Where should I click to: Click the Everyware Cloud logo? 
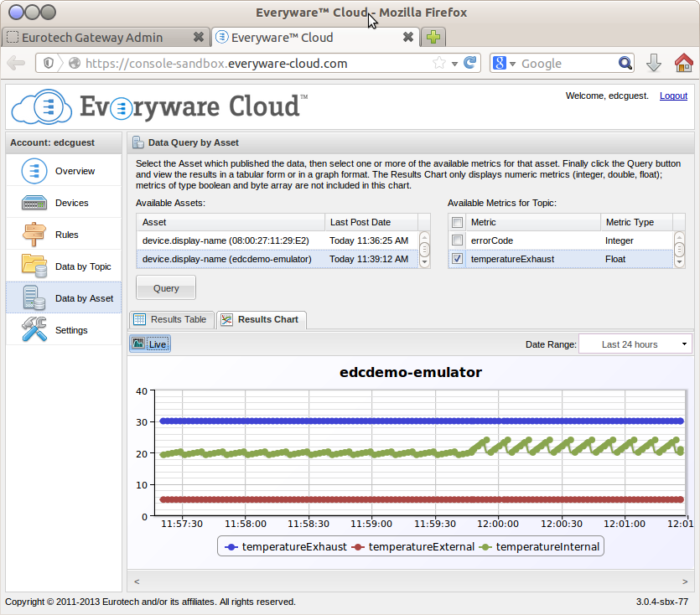click(159, 106)
